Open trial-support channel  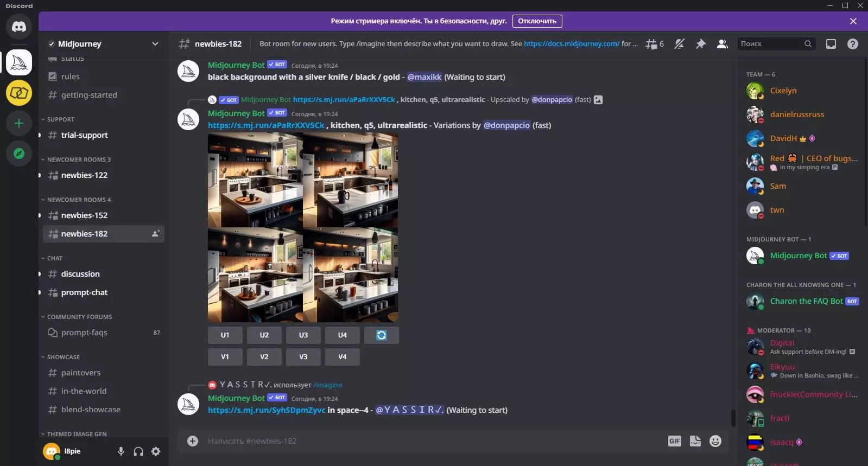click(x=103, y=135)
